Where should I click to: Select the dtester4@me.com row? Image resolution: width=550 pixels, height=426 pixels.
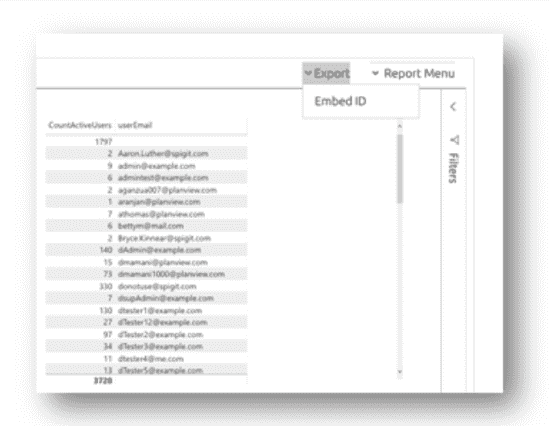point(146,359)
